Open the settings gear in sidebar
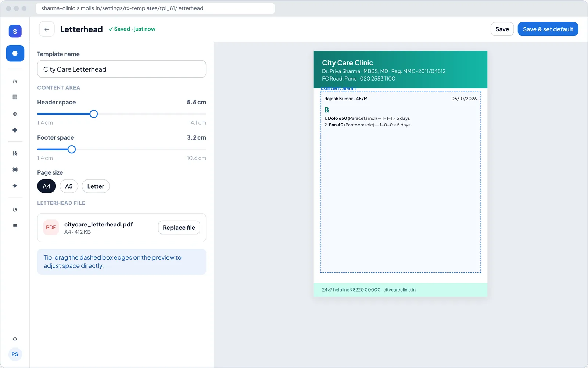 click(15, 339)
